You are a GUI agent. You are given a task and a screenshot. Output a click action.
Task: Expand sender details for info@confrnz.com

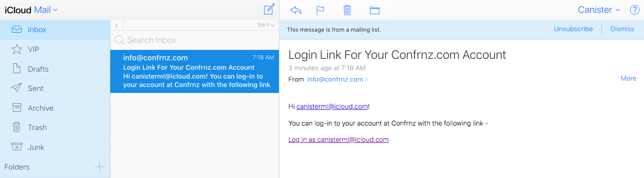pyautogui.click(x=337, y=79)
